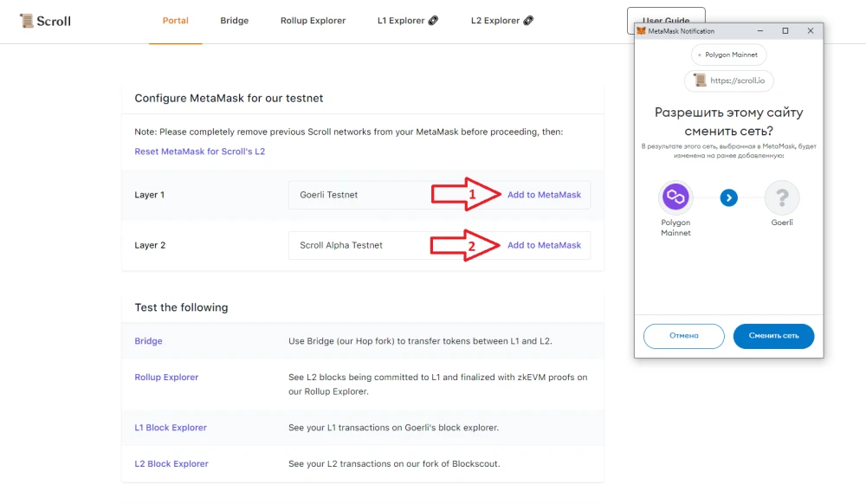Open the User Guide button

pyautogui.click(x=666, y=16)
